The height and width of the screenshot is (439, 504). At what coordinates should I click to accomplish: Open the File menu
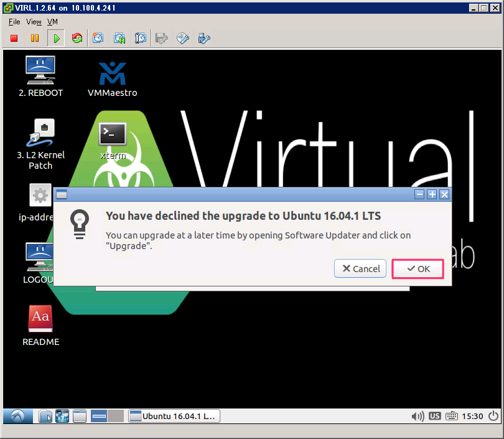14,22
